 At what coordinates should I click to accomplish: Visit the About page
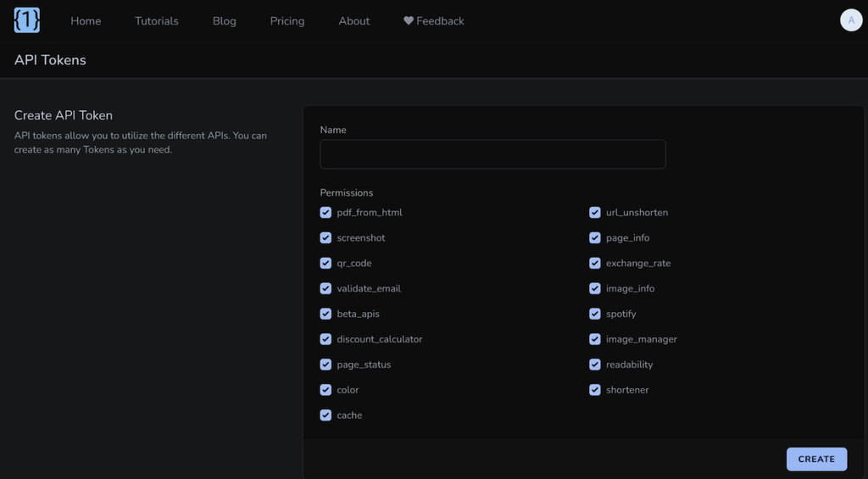354,21
